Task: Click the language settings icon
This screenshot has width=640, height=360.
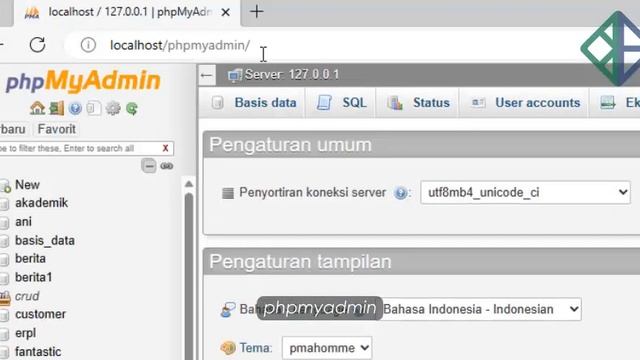Action: coord(228,309)
